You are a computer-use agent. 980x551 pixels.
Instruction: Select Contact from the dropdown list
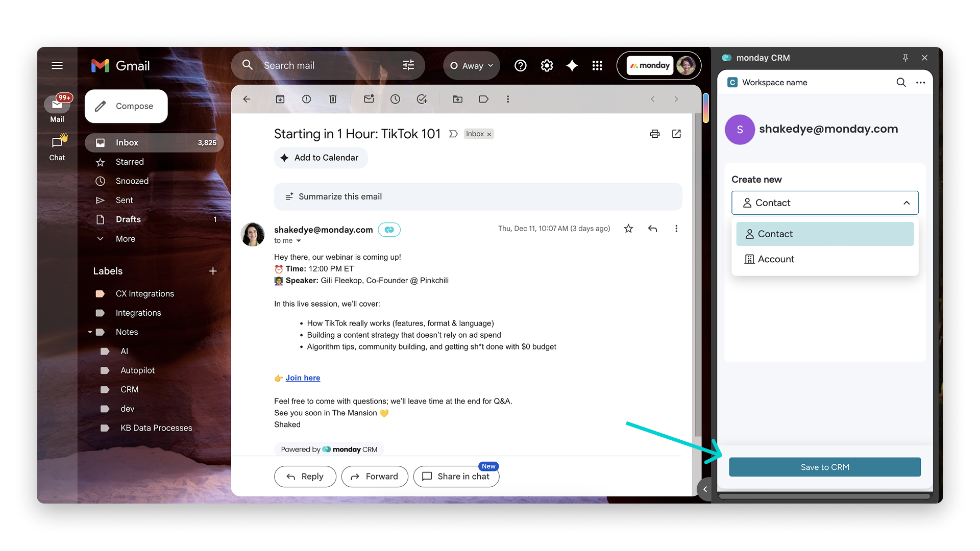(825, 234)
